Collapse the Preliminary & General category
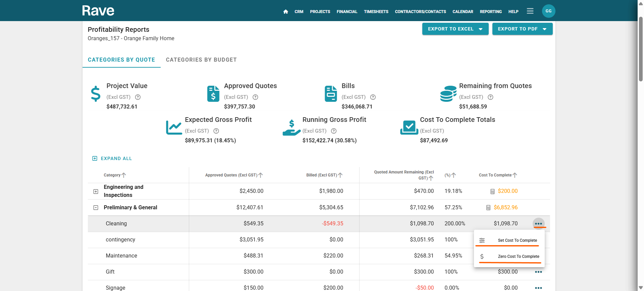Image resolution: width=644 pixels, height=291 pixels. [x=96, y=208]
